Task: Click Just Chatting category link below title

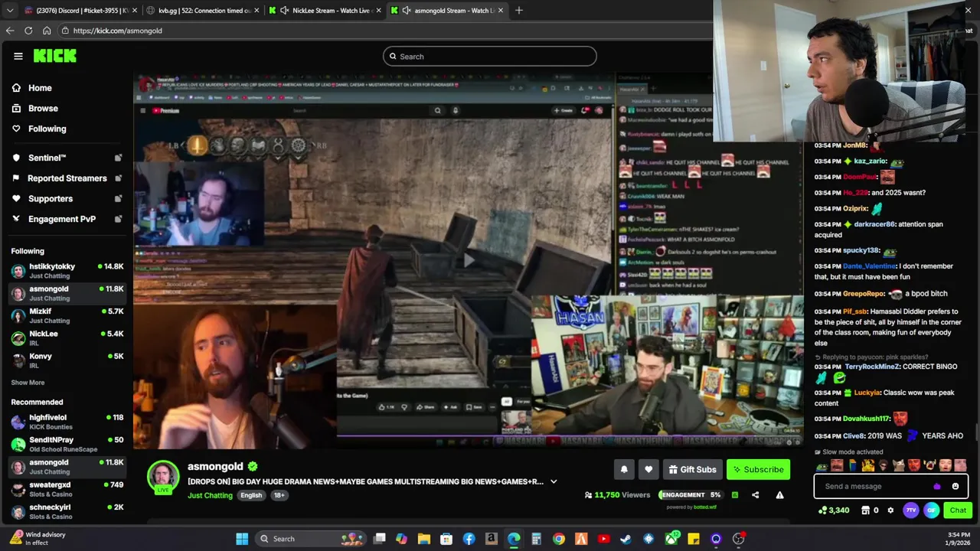Action: coord(210,496)
